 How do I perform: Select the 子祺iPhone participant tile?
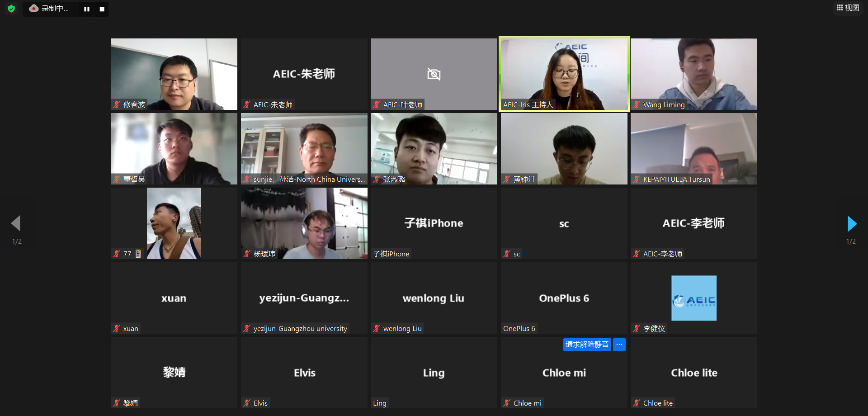434,223
